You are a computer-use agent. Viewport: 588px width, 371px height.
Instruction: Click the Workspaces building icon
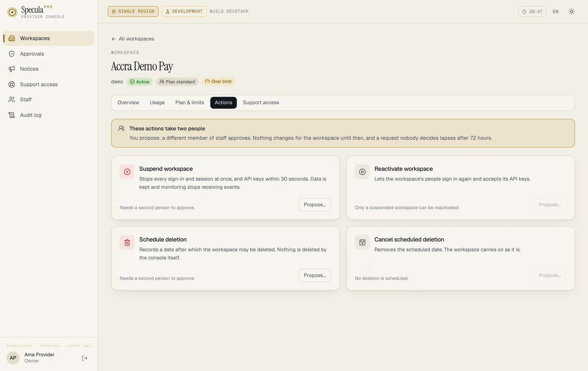coord(12,38)
